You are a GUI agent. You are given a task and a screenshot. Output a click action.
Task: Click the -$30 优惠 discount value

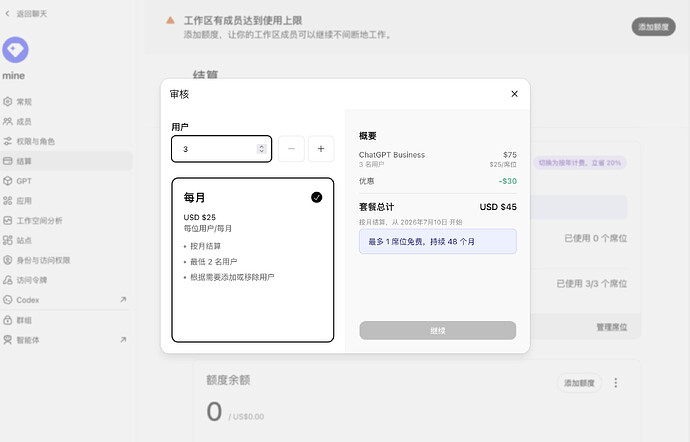[507, 181]
